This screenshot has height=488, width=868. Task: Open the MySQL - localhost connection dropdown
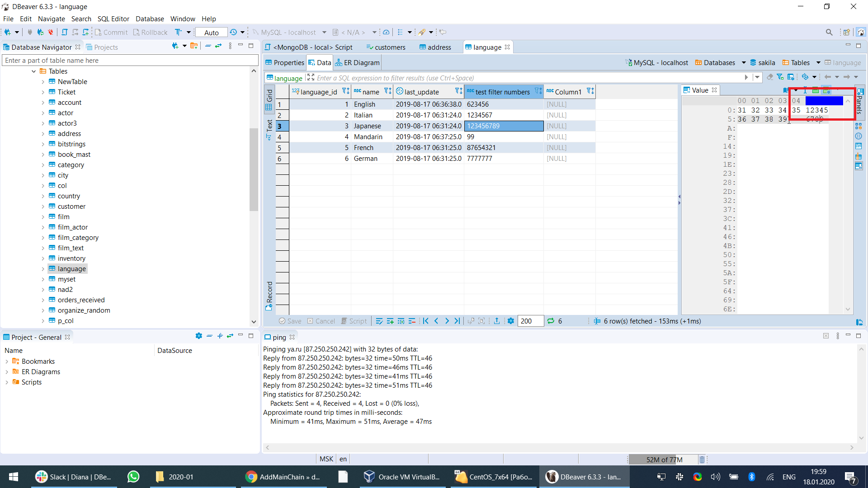(x=324, y=32)
